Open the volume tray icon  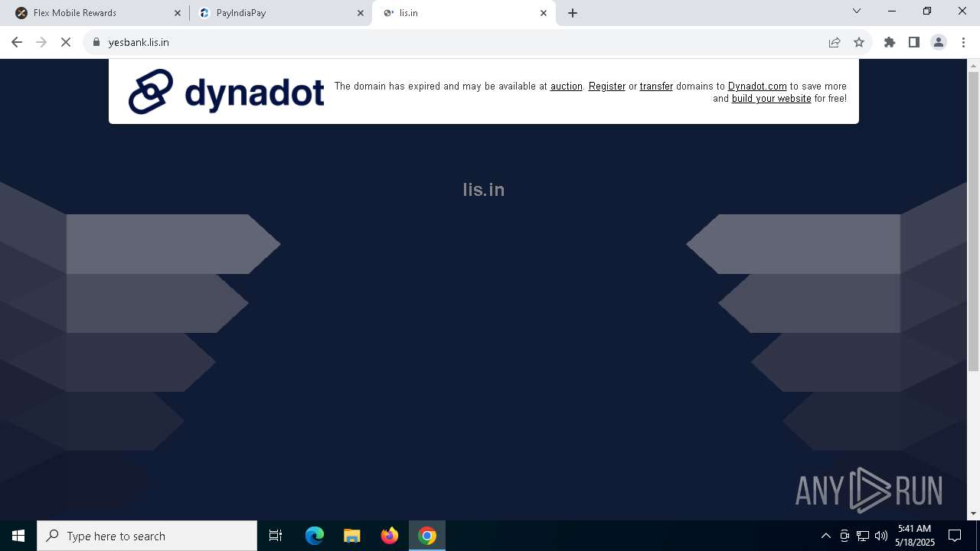881,536
